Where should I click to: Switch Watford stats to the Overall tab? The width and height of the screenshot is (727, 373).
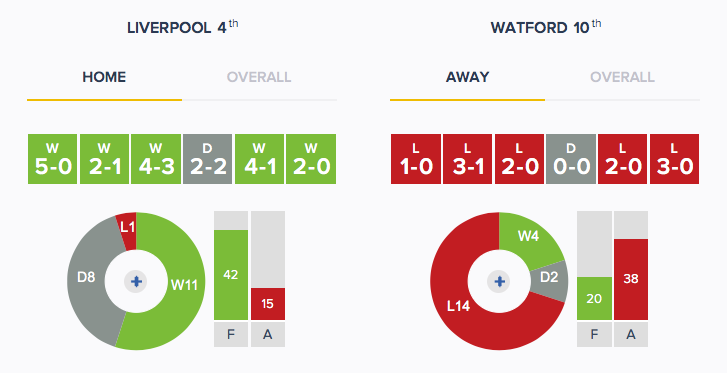tap(622, 77)
